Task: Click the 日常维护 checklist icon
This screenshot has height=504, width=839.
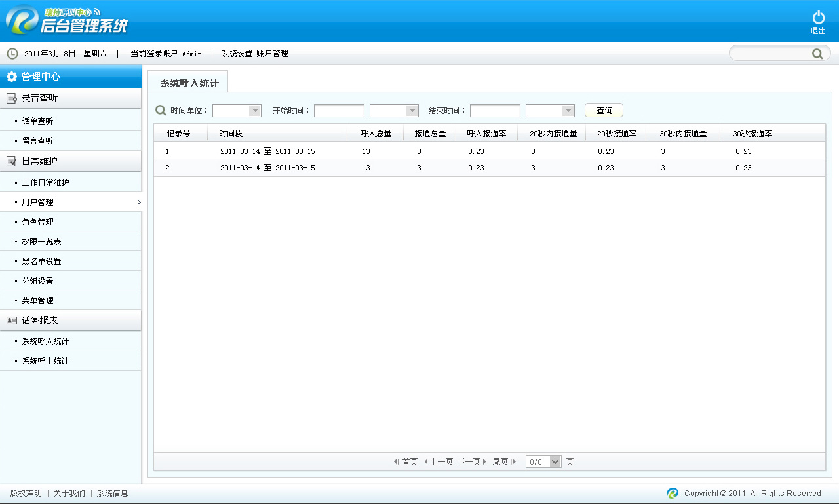Action: tap(12, 161)
